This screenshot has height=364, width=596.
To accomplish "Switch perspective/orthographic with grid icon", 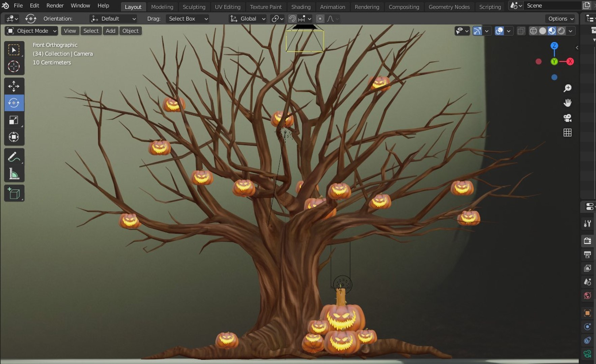I will click(x=568, y=132).
